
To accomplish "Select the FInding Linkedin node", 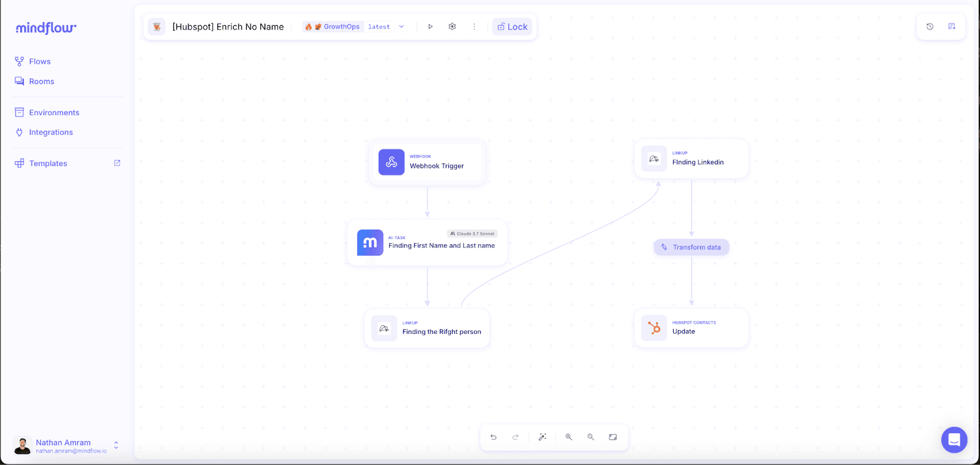I will coord(692,159).
